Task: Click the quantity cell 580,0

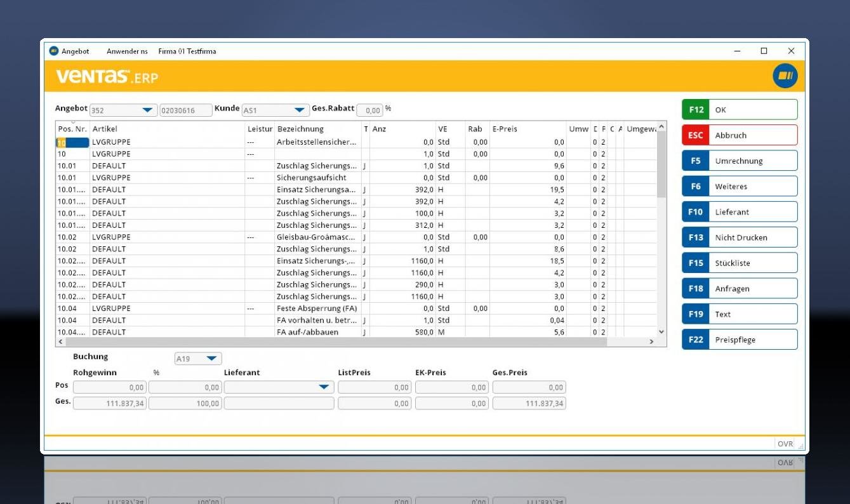Action: click(402, 332)
